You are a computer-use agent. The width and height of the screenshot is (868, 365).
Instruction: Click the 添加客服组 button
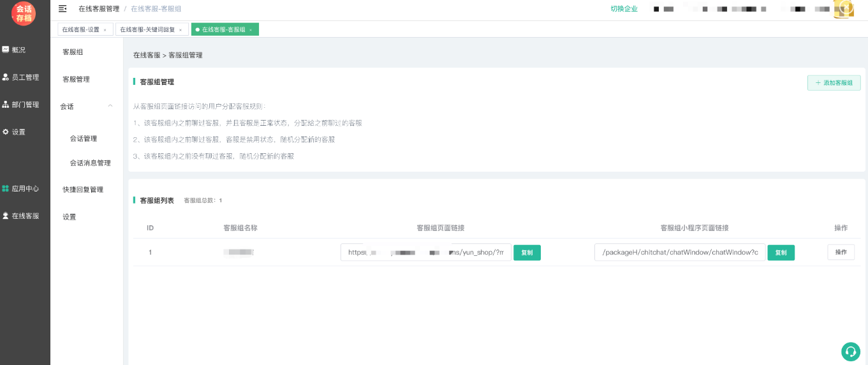(834, 83)
